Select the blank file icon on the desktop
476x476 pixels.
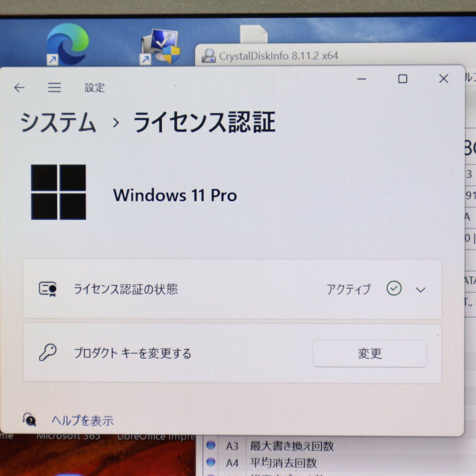coord(254,34)
